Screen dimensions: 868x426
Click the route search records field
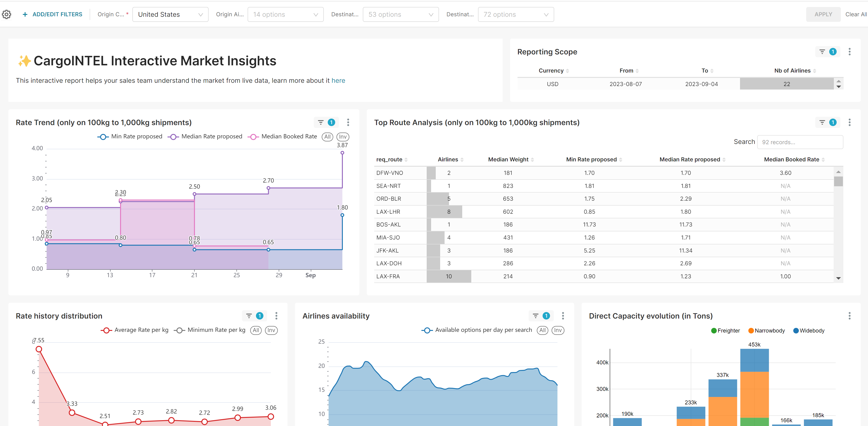point(800,142)
